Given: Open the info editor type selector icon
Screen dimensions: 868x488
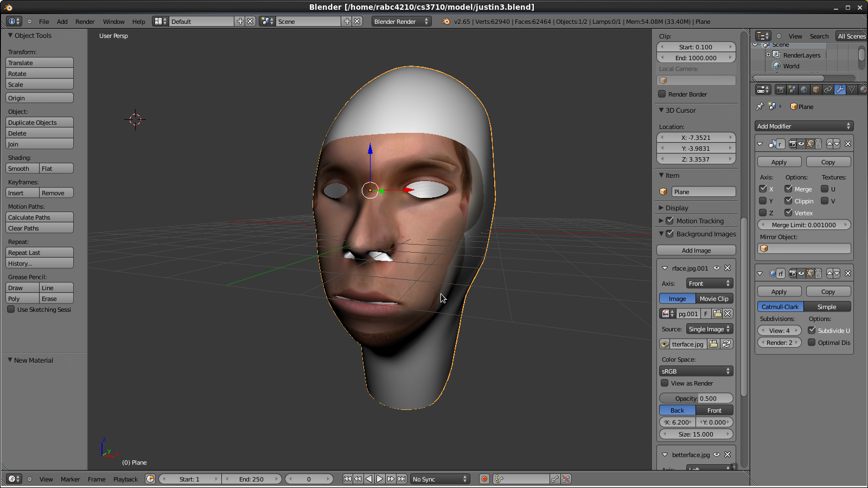Looking at the screenshot, I should tap(14, 21).
